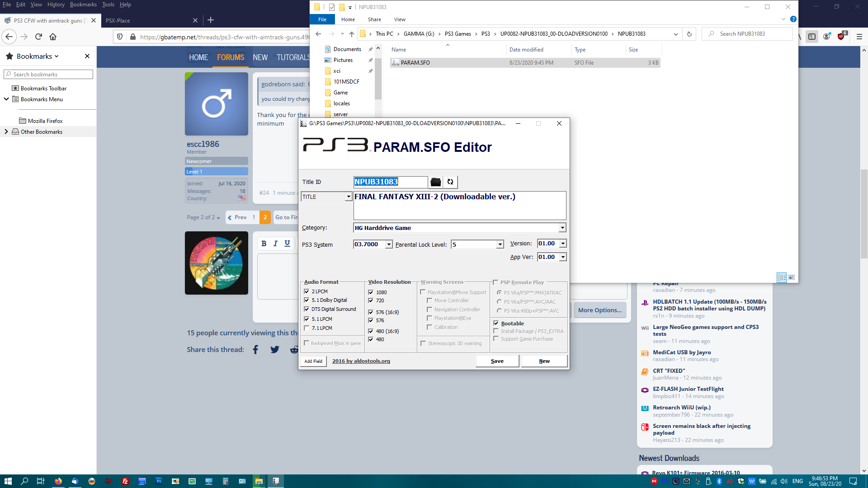
Task: Open Windows Start menu
Action: point(8,481)
